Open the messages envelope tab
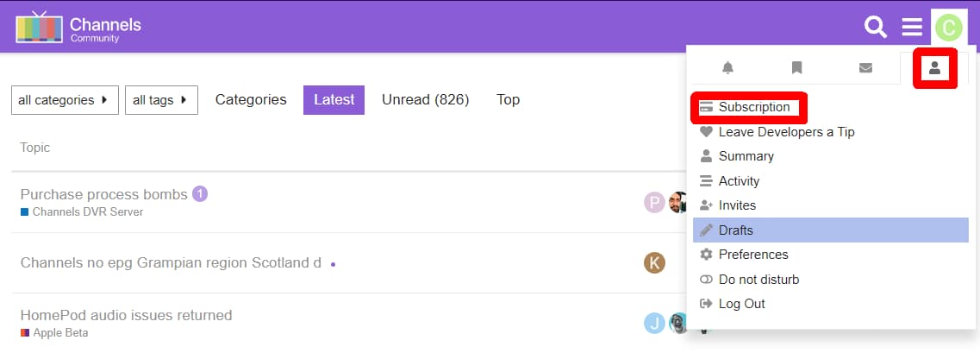The height and width of the screenshot is (353, 980). tap(865, 68)
